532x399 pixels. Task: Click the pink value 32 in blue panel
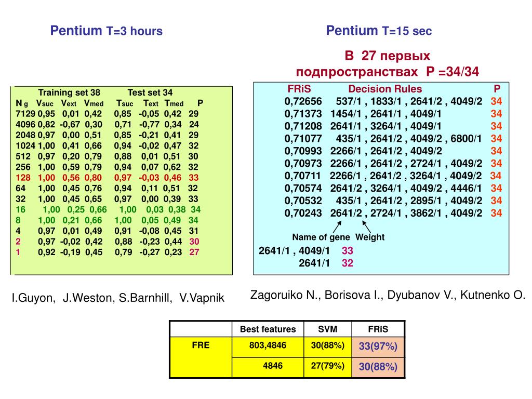[348, 263]
